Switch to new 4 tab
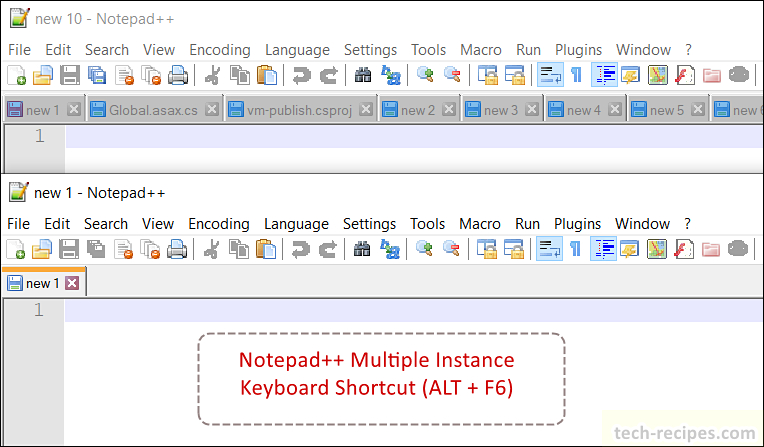The image size is (764, 447). pos(584,110)
